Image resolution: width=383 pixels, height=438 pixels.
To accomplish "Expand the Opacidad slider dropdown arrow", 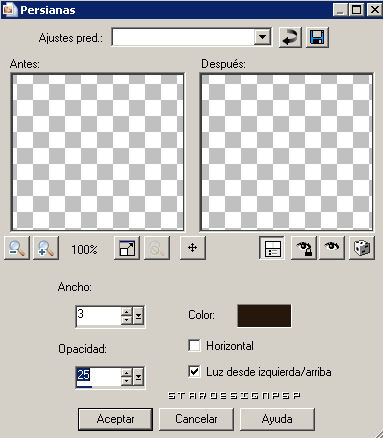I will (x=138, y=377).
